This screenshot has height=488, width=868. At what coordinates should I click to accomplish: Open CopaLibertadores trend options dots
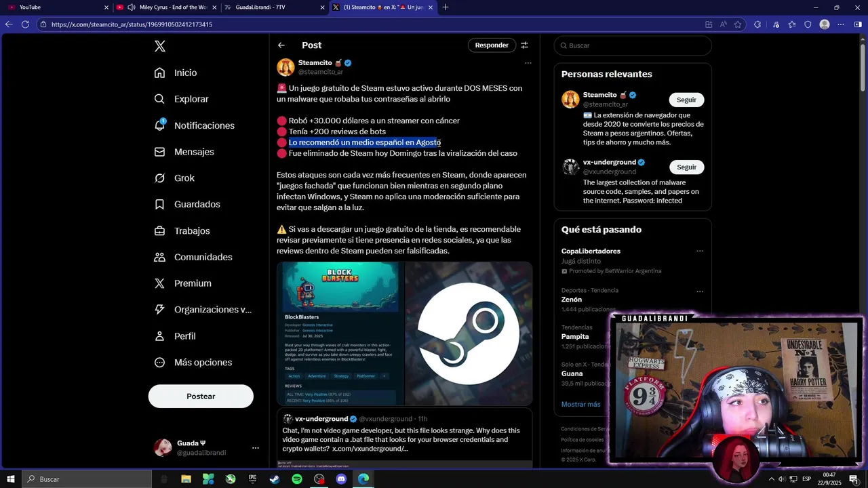tap(700, 251)
